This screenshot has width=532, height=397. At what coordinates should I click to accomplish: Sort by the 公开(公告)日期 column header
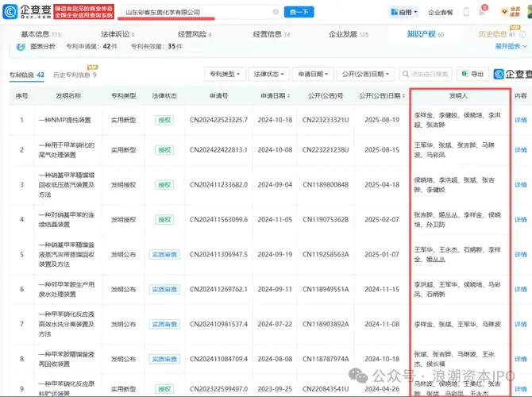382,96
